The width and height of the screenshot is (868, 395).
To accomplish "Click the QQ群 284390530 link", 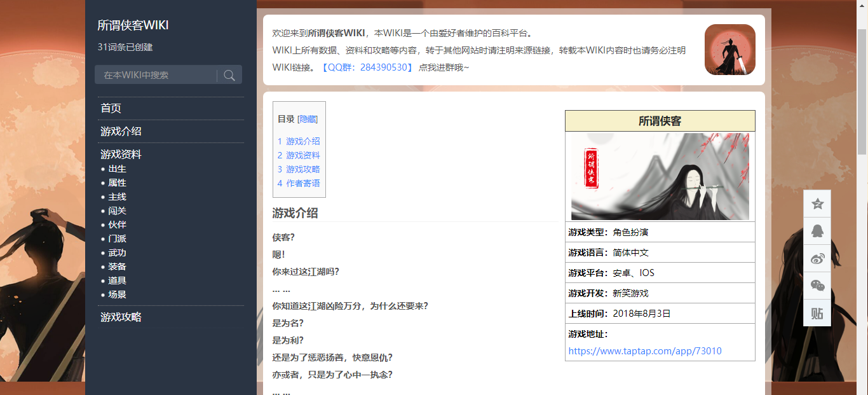I will [368, 67].
